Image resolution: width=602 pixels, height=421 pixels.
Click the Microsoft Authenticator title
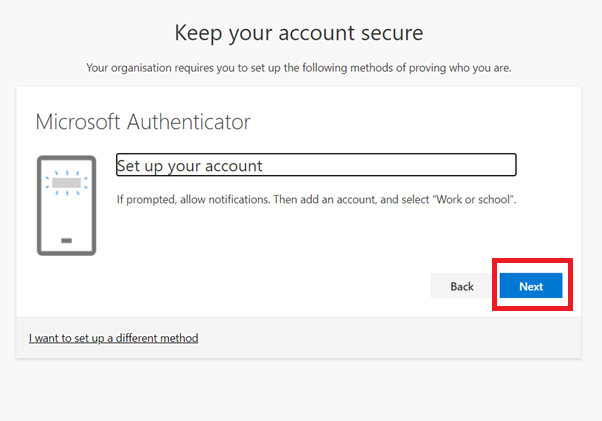click(x=143, y=122)
